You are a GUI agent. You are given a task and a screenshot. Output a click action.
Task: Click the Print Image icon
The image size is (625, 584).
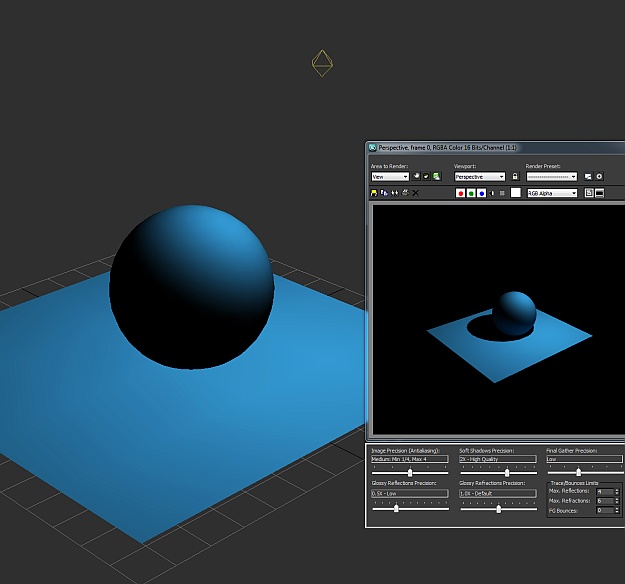click(x=405, y=193)
